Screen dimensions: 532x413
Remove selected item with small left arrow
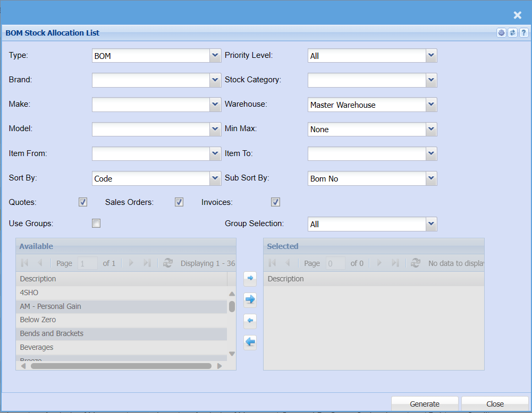250,321
